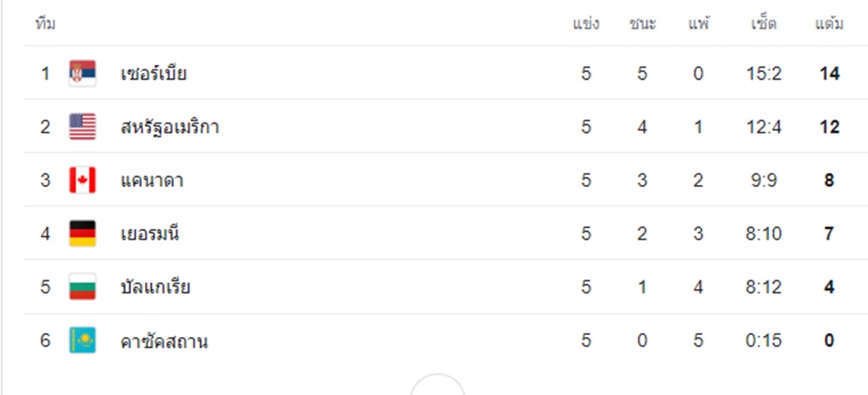Open team เยอรมนี
Image resolution: width=868 pixels, height=395 pixels.
pyautogui.click(x=149, y=234)
